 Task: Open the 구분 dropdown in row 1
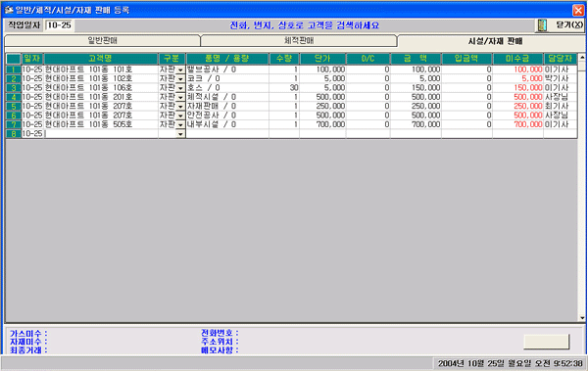[x=180, y=70]
